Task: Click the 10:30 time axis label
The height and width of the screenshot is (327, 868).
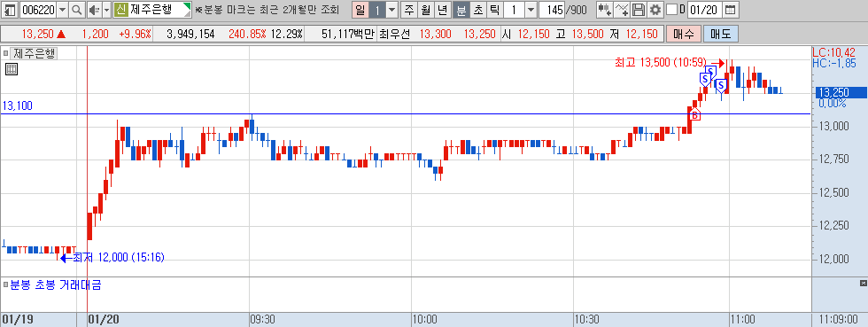Action: (x=586, y=319)
